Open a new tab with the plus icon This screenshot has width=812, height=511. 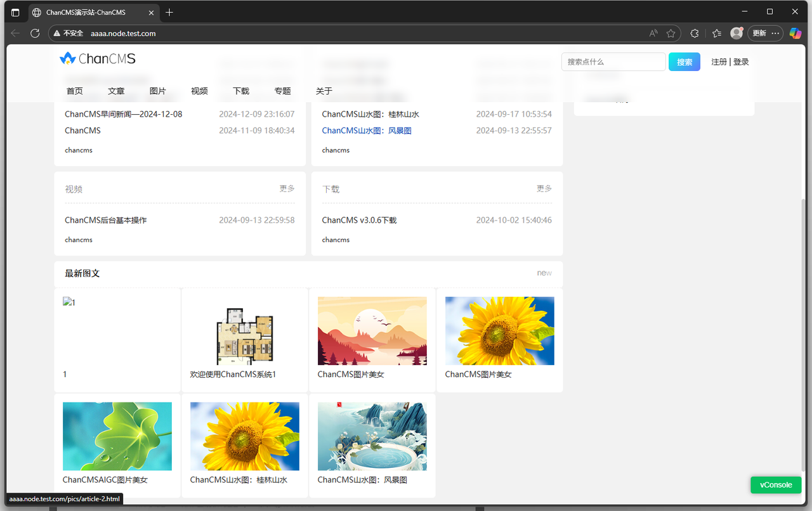[169, 12]
